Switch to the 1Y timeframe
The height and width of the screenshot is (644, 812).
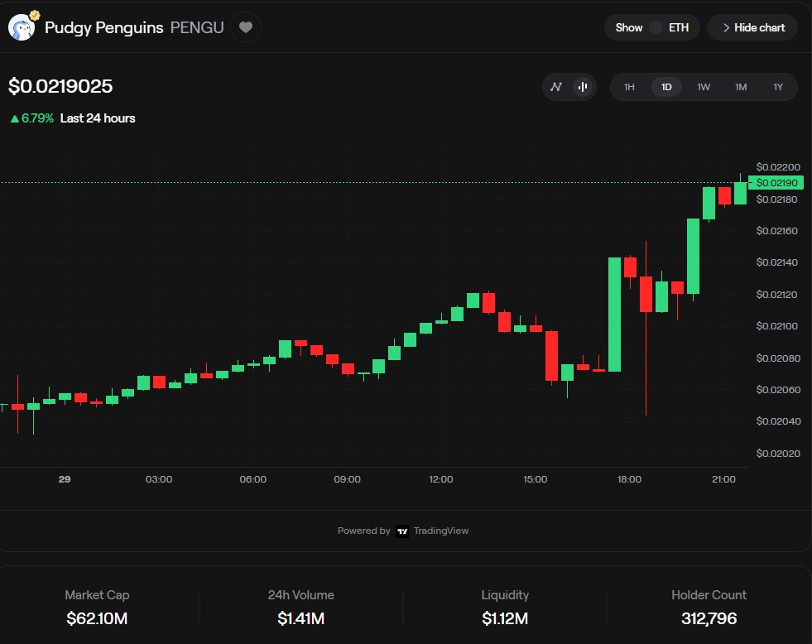tap(778, 87)
